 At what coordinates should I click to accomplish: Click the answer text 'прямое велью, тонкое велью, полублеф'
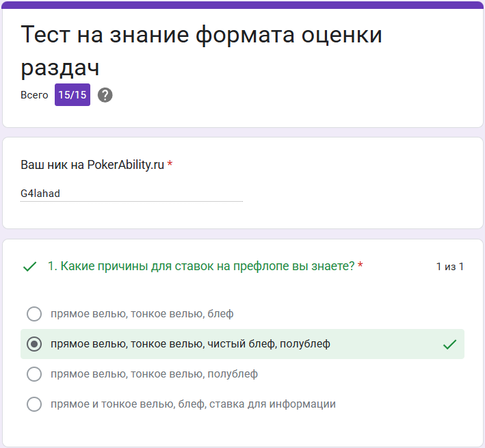154,374
